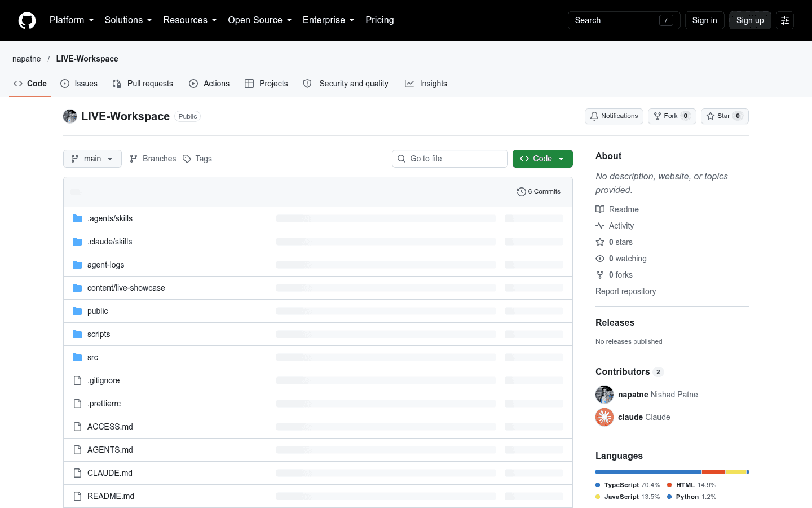Open the src folder
The height and width of the screenshot is (508, 812).
pos(92,357)
